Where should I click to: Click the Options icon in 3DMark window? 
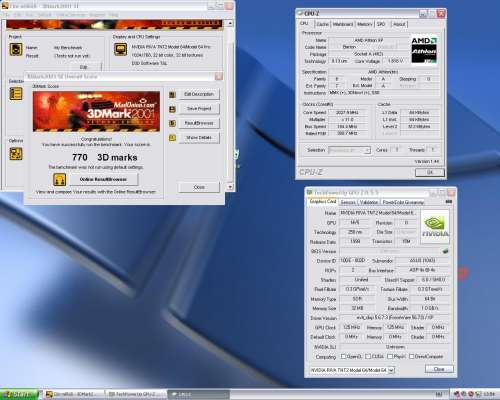[16, 154]
